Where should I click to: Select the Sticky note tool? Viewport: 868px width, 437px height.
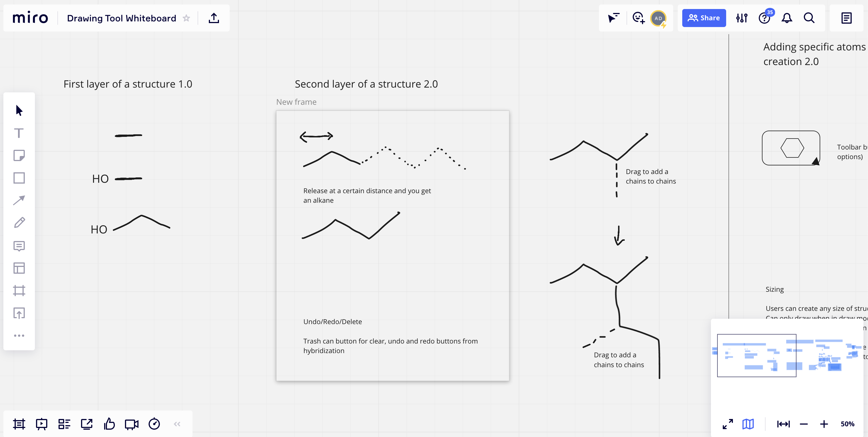tap(19, 155)
